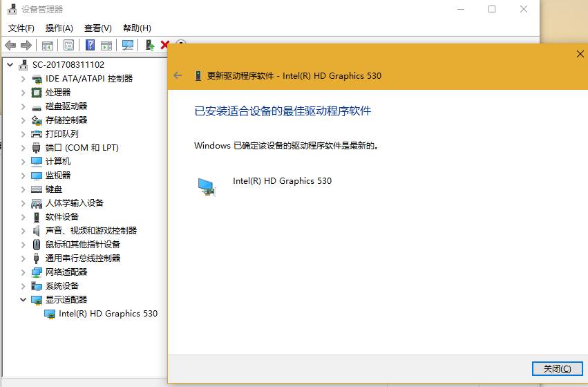The image size is (588, 387).
Task: Maximize the 设备管理器 window
Action: click(492, 9)
